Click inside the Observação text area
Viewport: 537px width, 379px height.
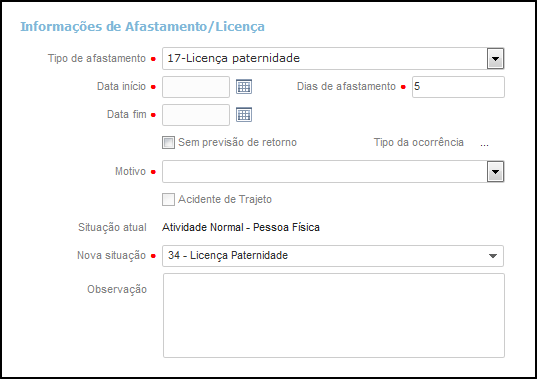pos(334,315)
